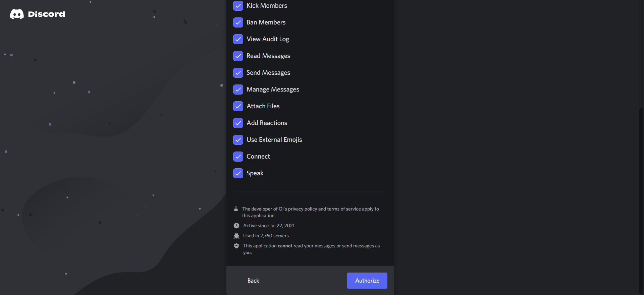The image size is (644, 295).
Task: Disable the Connect voice permission
Action: point(238,157)
